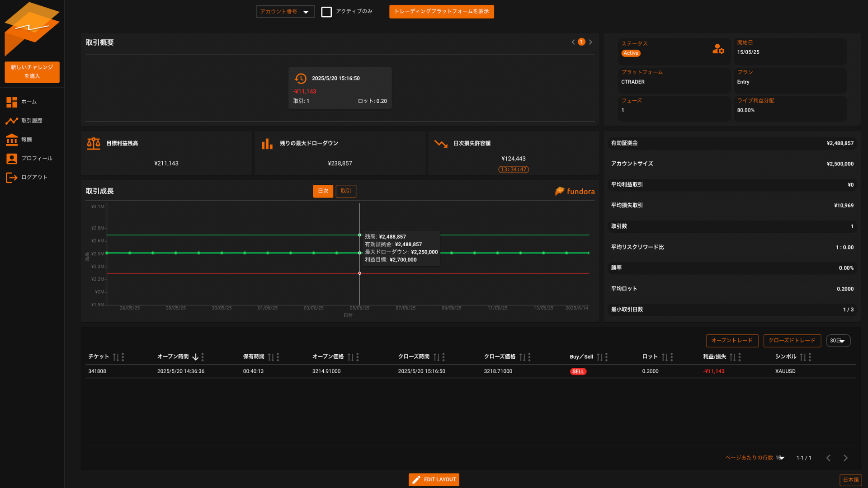
Task: Open シンボル column options menu
Action: [x=810, y=357]
